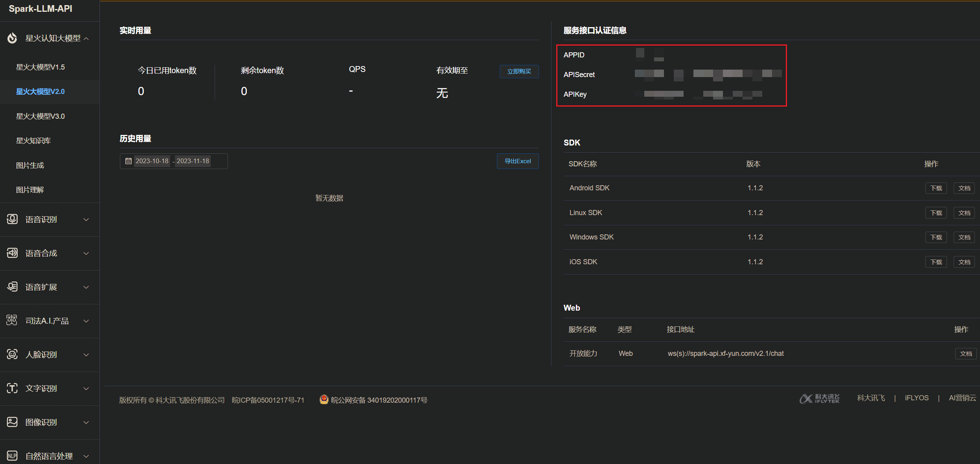Click the Spark-LLM-API title

pos(40,9)
